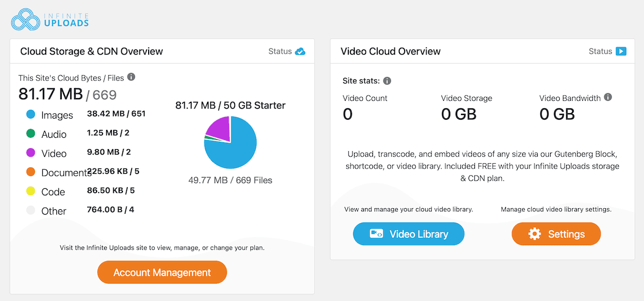Open Account Management
The image size is (644, 301).
162,273
